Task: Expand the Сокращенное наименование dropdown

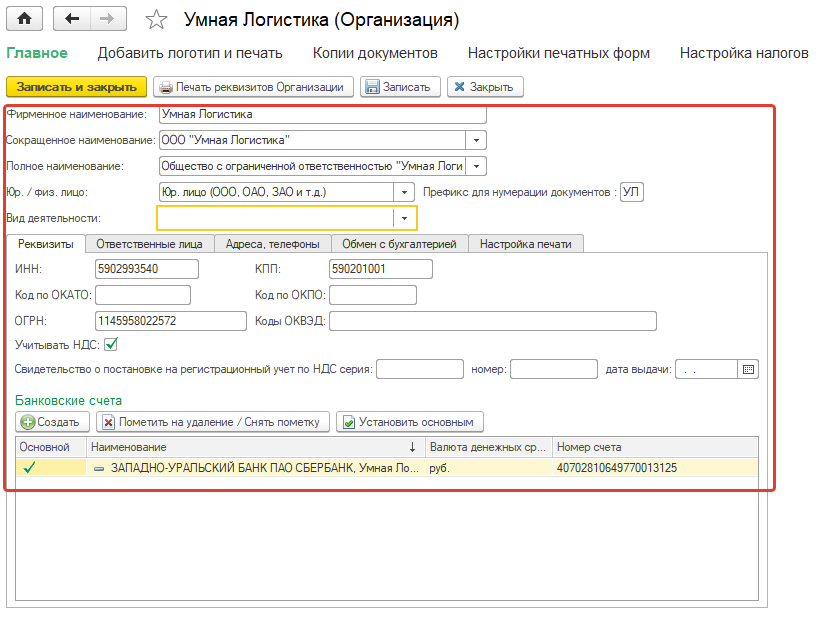Action: click(x=476, y=140)
